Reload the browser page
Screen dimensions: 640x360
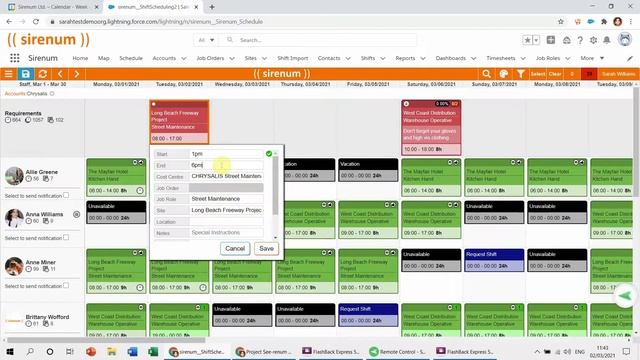pos(36,22)
